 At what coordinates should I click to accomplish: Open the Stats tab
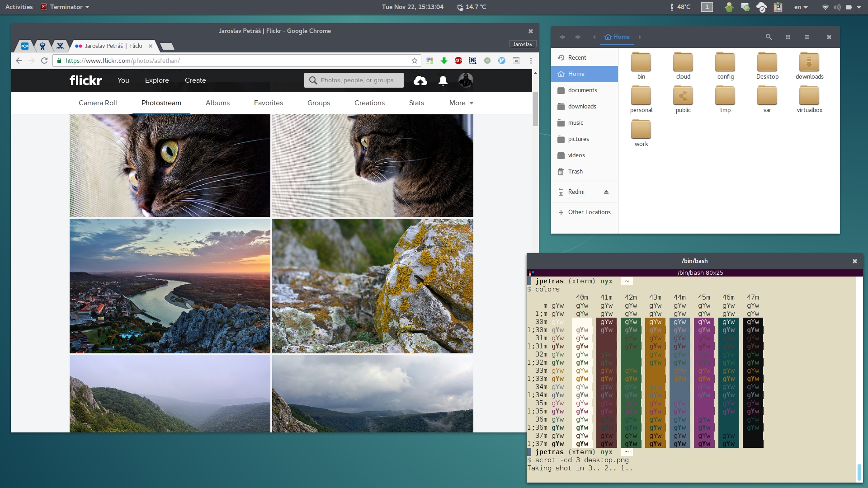[416, 103]
